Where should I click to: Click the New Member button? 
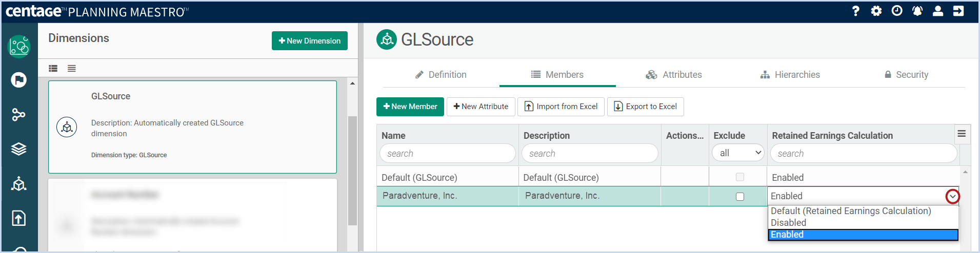tap(410, 107)
